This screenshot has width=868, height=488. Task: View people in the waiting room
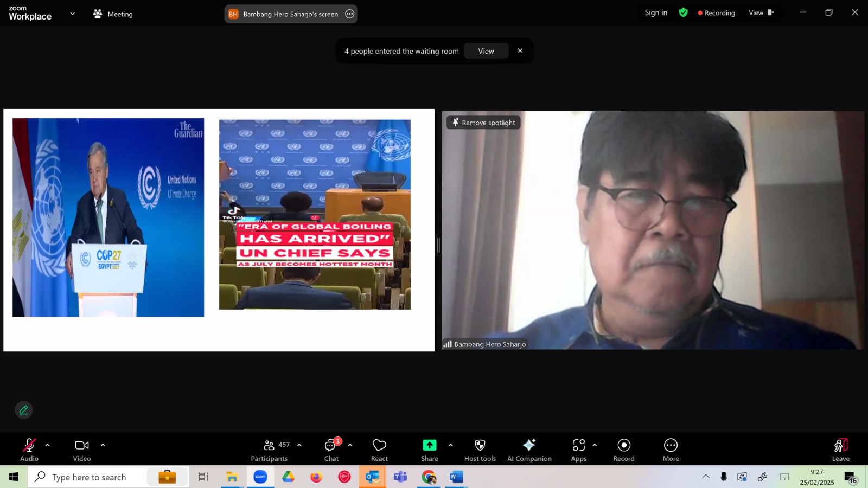coord(486,51)
